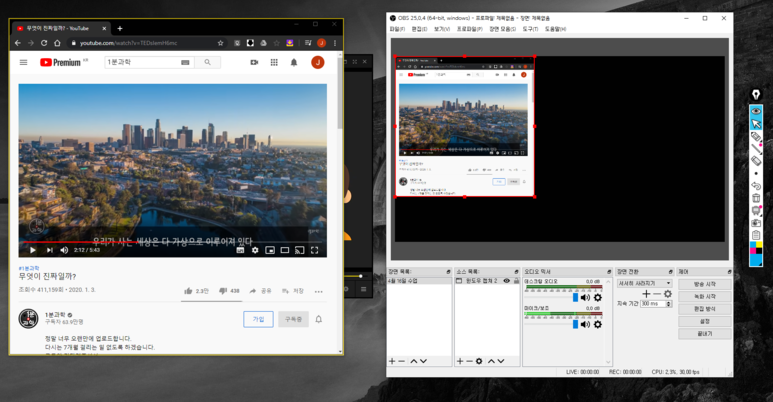Mute the YouTube player volume
Viewport: 773px width, 402px height.
point(64,250)
